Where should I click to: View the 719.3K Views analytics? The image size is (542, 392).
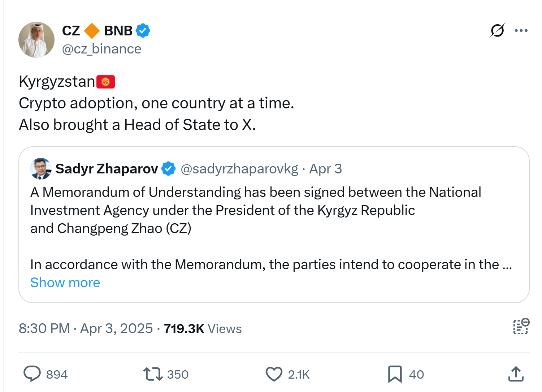[x=203, y=329]
